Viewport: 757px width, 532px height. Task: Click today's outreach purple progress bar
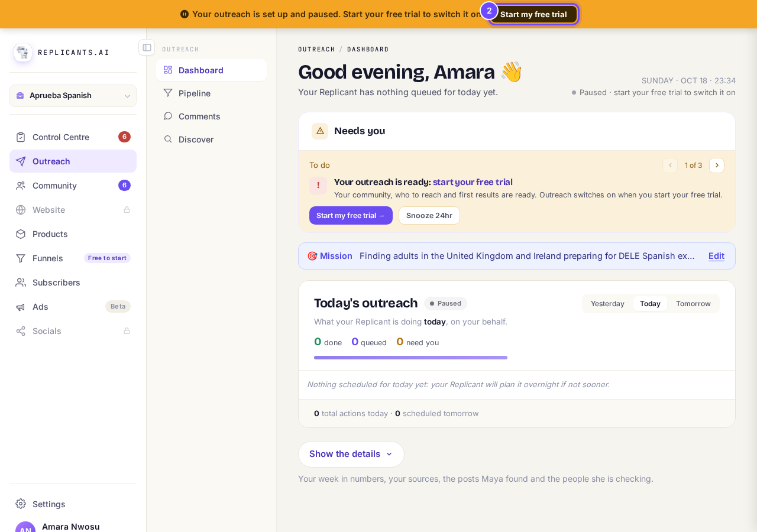click(x=410, y=358)
